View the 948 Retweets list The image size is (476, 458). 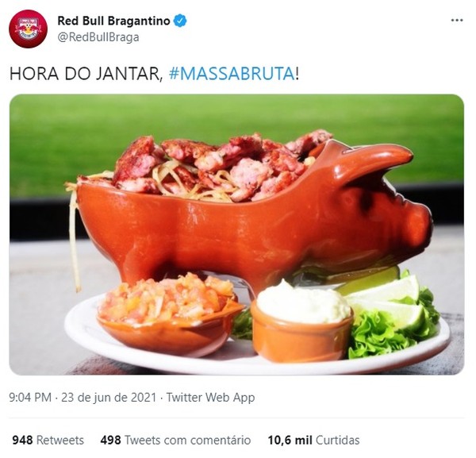(48, 440)
